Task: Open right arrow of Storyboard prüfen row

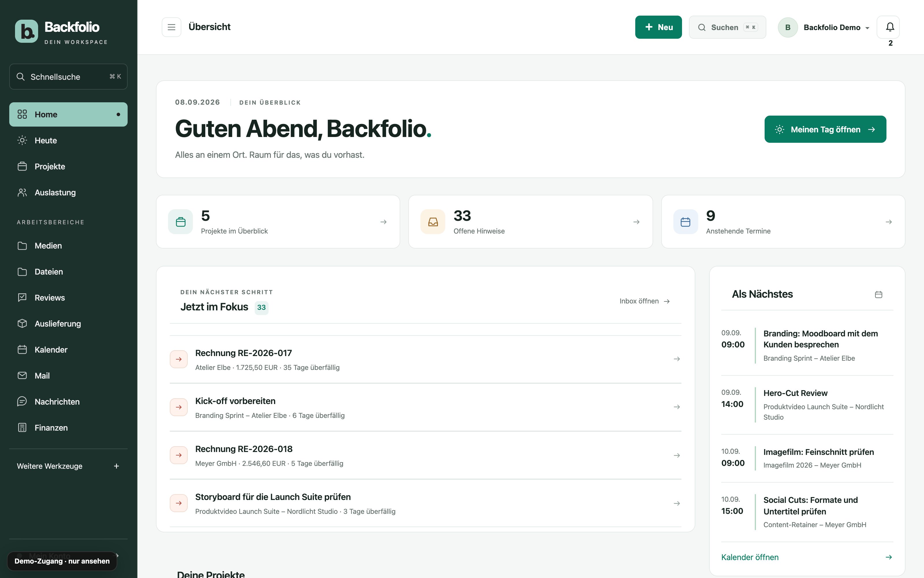Action: [677, 503]
